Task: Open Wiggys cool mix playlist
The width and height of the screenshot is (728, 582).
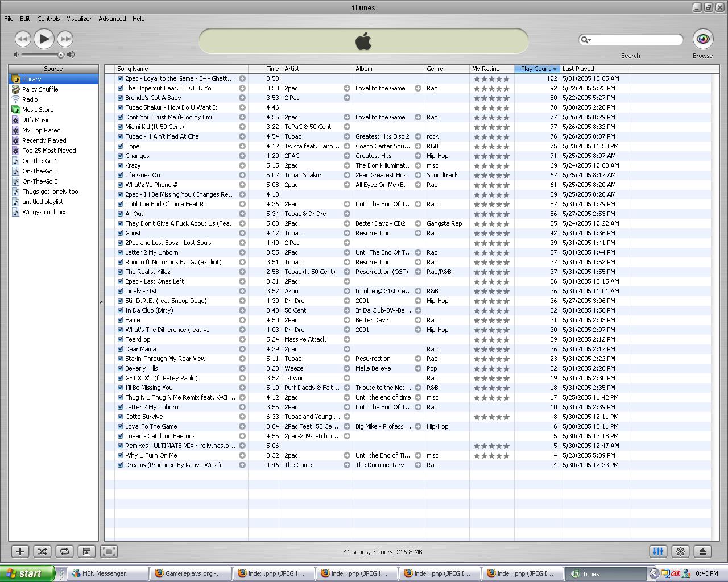Action: 53,212
